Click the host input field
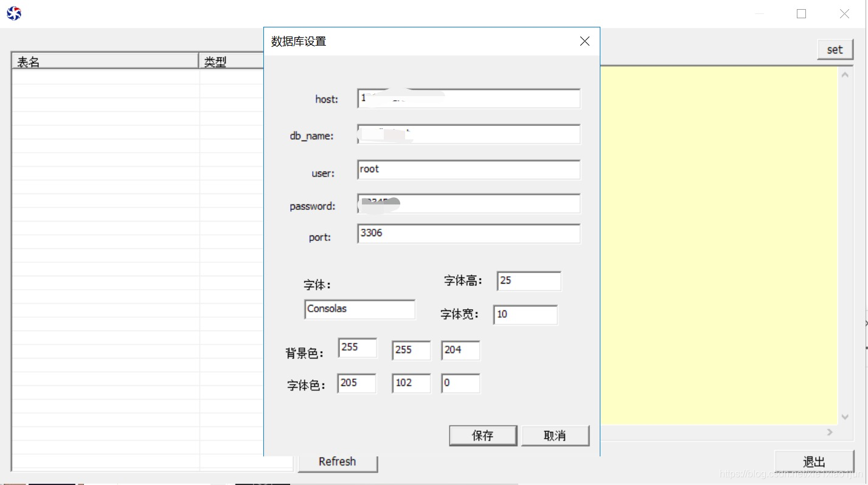 [x=468, y=99]
